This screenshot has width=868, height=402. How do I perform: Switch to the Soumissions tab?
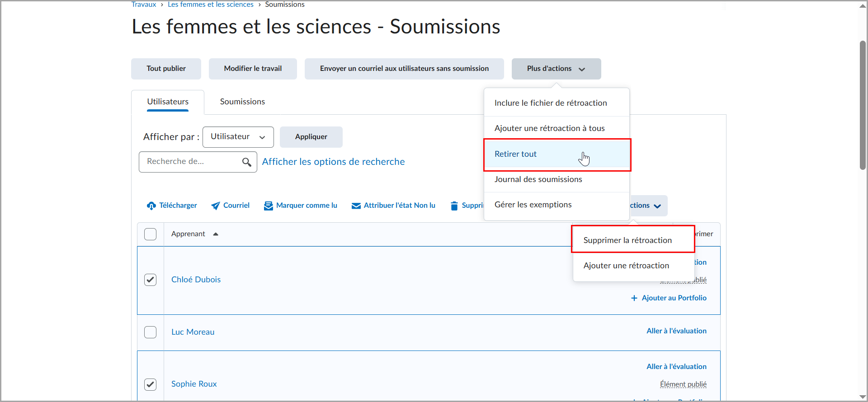click(242, 102)
